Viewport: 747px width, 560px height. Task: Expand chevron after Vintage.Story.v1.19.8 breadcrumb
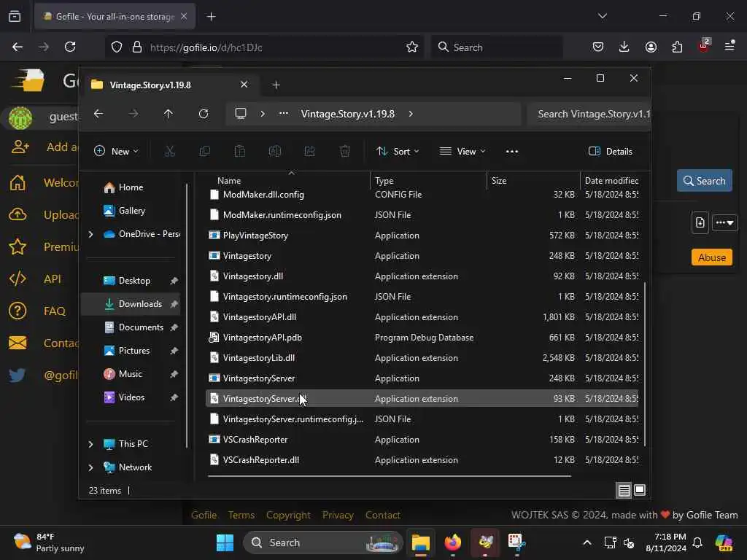coord(411,114)
